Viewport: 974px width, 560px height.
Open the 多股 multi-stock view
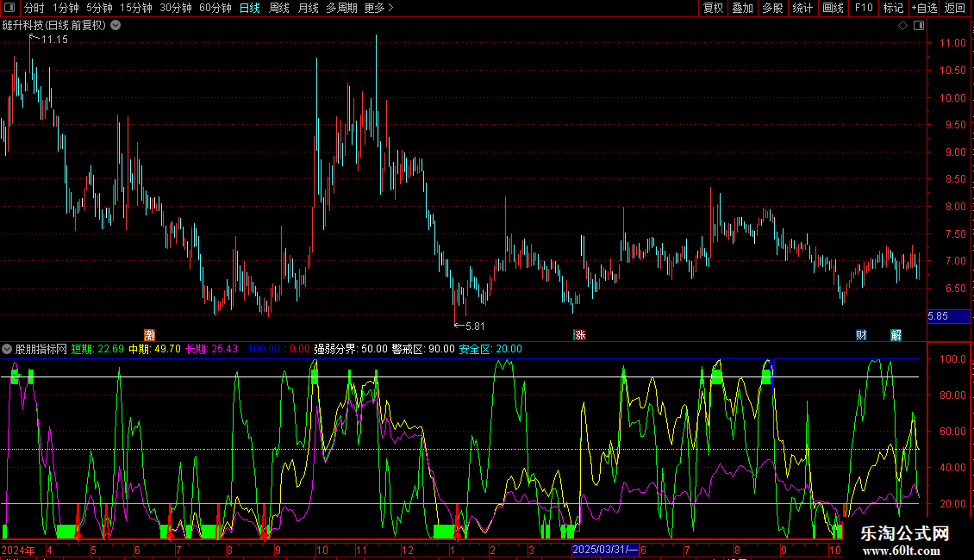pyautogui.click(x=772, y=8)
